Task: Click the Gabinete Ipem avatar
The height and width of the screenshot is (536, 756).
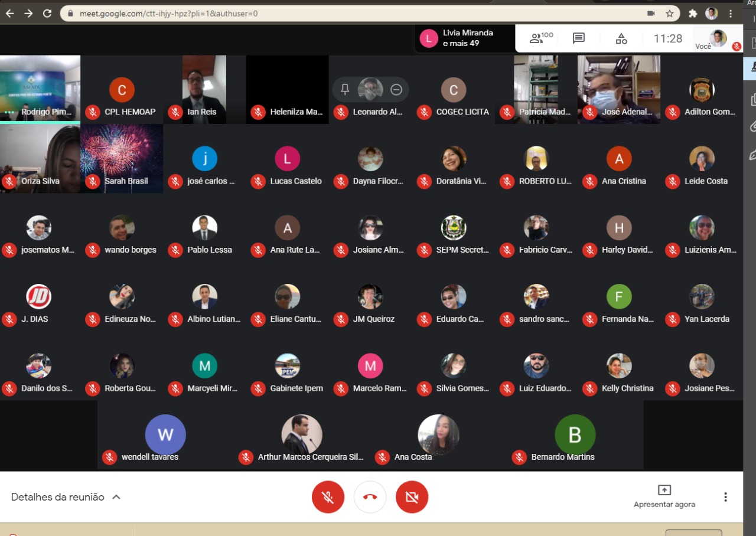Action: click(x=288, y=366)
